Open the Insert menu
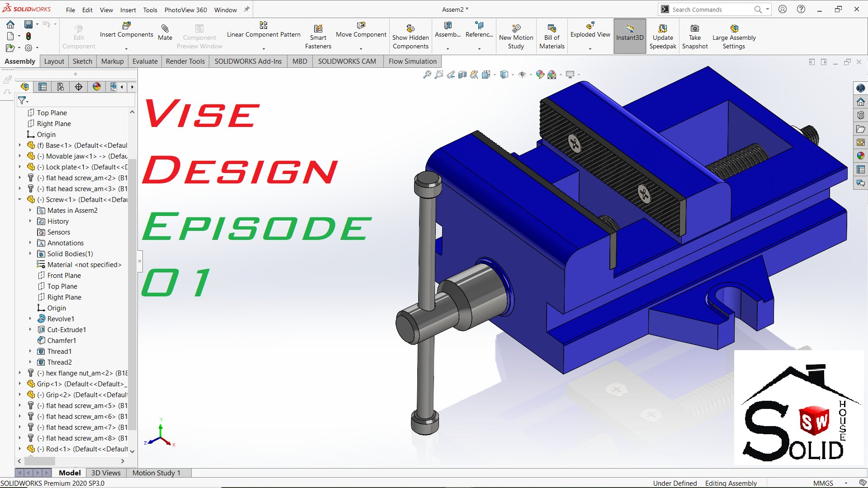 [128, 10]
